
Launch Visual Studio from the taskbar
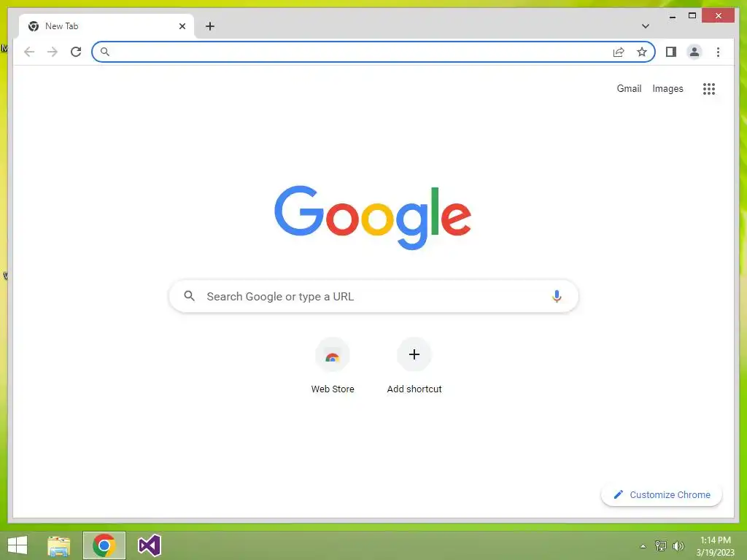(149, 545)
